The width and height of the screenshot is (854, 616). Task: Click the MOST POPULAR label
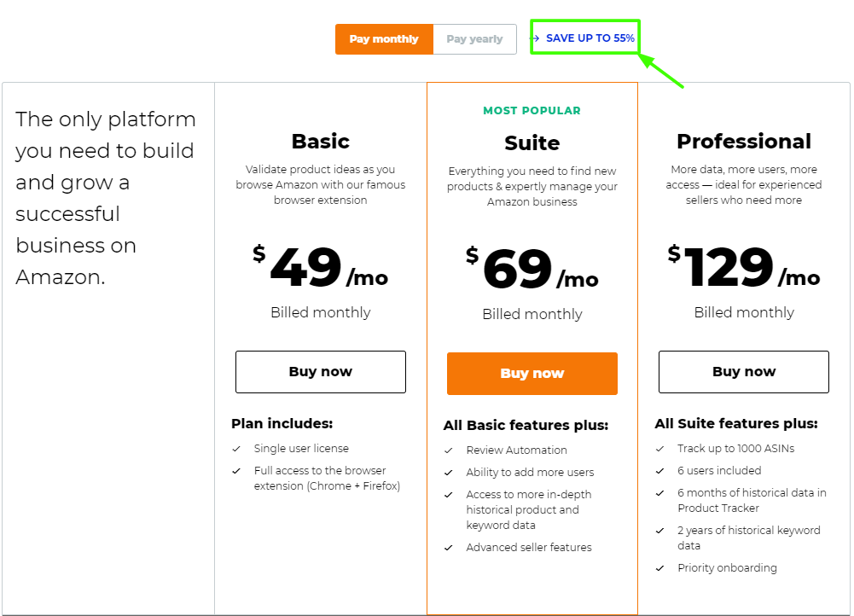532,111
